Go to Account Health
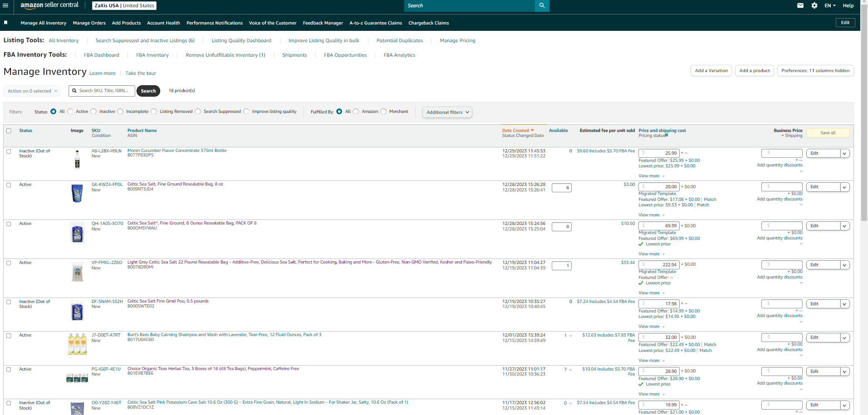 coord(163,23)
